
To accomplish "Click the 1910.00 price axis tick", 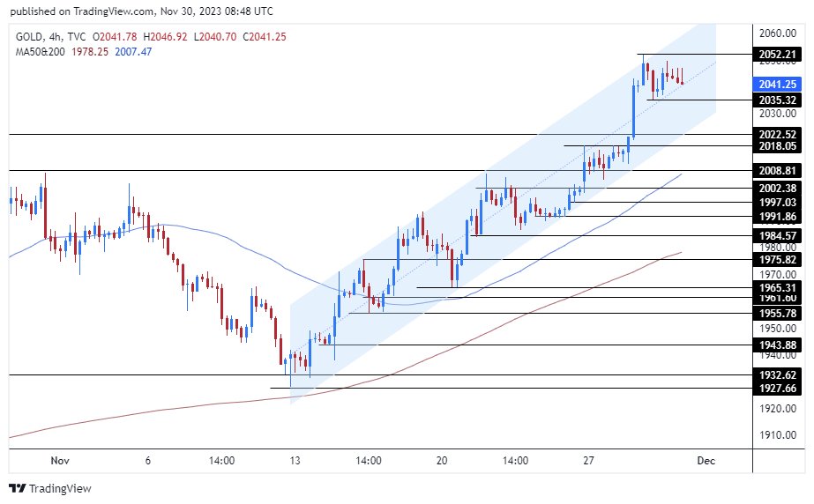I will click(x=777, y=435).
